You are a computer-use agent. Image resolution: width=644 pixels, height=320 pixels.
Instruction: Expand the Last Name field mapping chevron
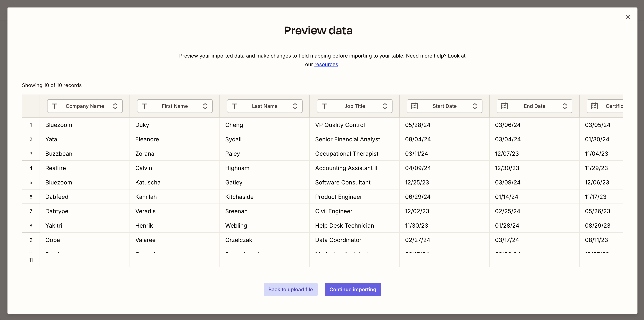[x=295, y=106]
